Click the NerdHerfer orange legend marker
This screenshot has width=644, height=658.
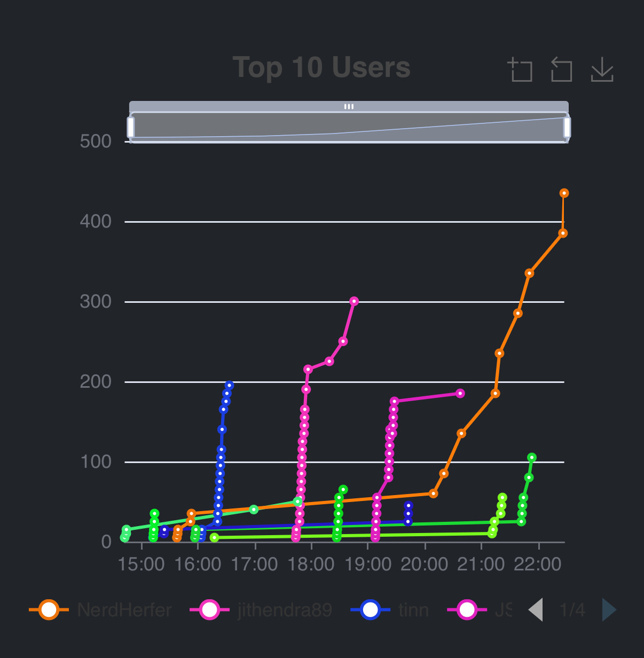click(49, 609)
